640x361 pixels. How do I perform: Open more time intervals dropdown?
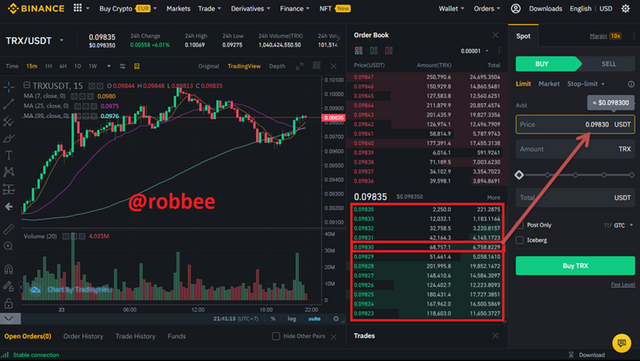tap(109, 66)
